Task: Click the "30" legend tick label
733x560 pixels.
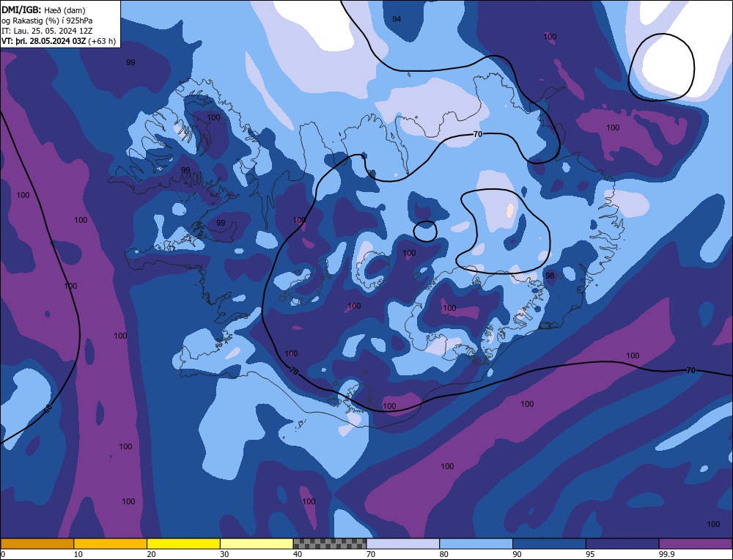Action: tap(224, 554)
